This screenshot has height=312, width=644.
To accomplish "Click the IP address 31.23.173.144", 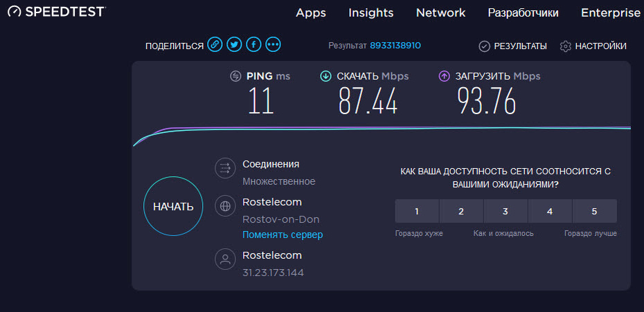I will 273,273.
